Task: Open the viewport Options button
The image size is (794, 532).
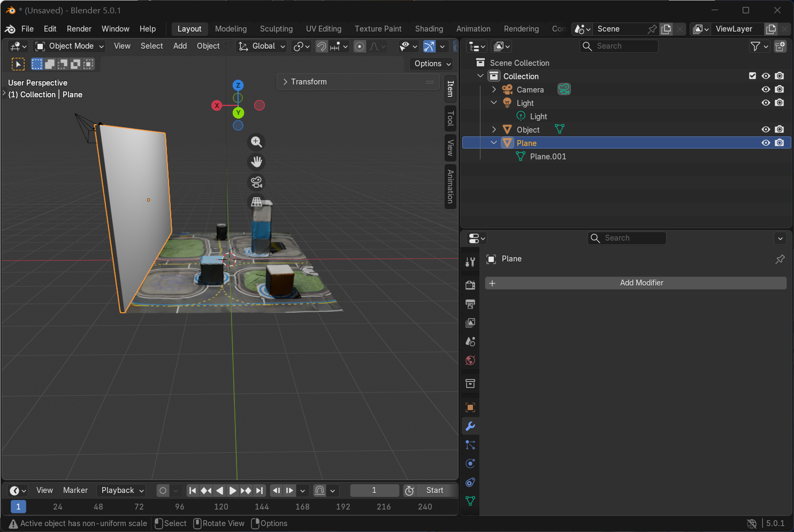Action: click(432, 64)
